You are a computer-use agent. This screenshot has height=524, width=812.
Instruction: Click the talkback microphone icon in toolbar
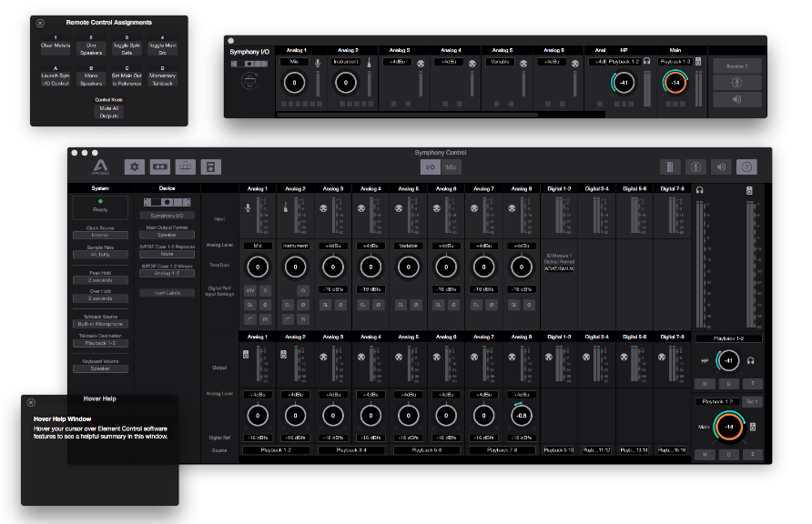point(695,167)
